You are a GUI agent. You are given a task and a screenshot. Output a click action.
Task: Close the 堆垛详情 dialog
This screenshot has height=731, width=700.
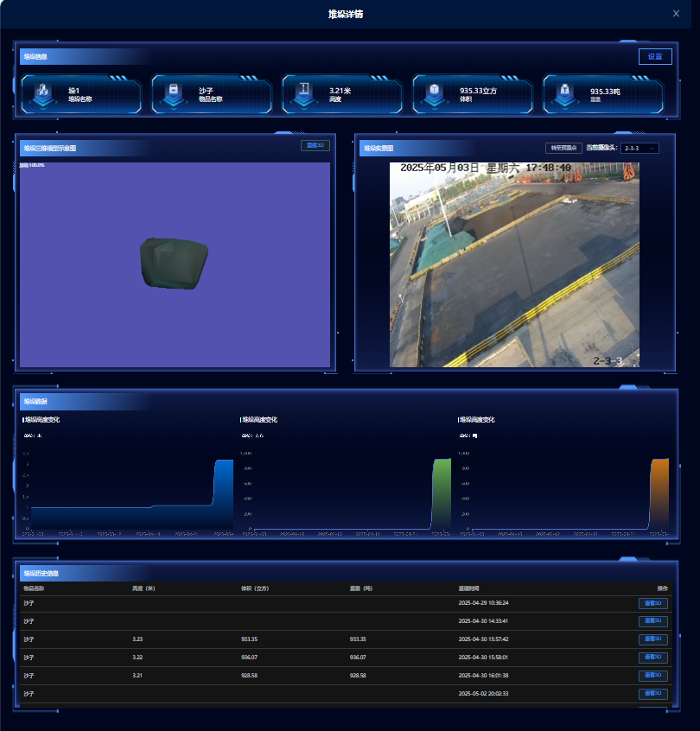click(x=676, y=14)
